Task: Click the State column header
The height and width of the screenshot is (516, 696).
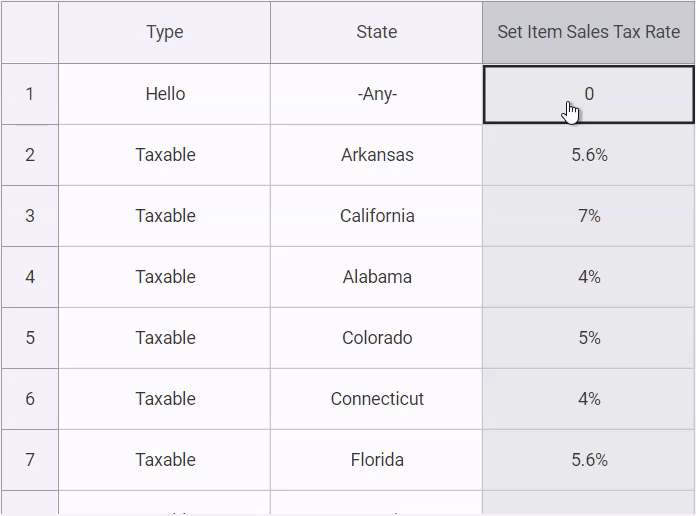Action: tap(376, 32)
